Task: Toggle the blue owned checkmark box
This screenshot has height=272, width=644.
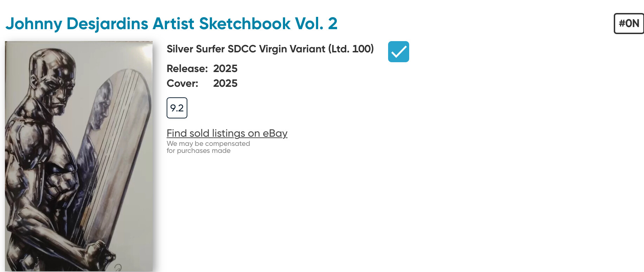Action: point(398,52)
